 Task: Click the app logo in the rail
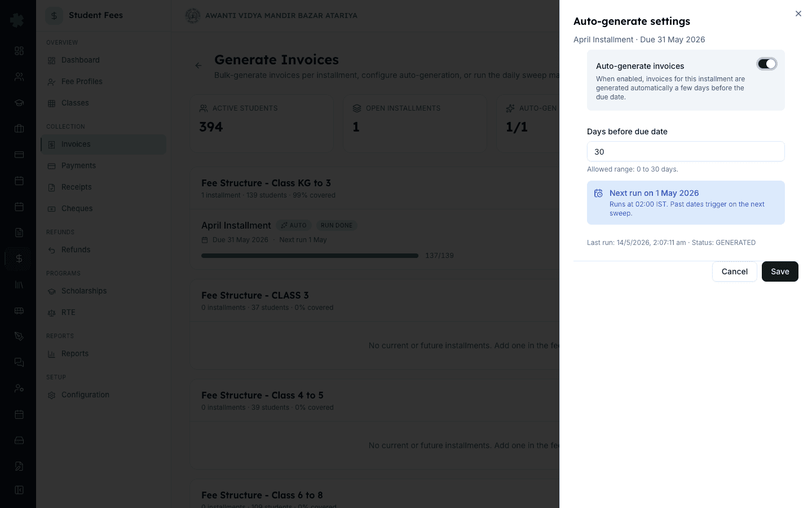17,20
